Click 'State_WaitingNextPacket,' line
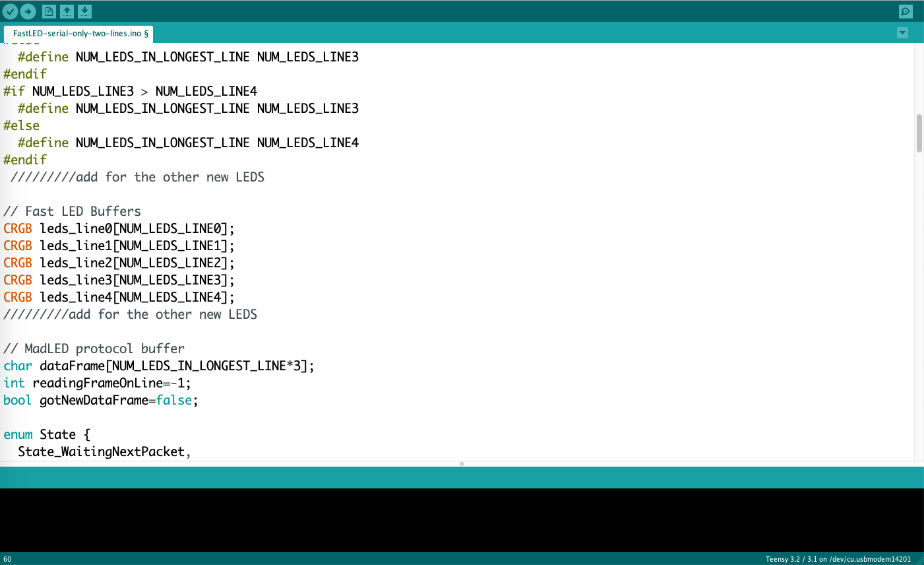The width and height of the screenshot is (924, 565). coord(104,451)
